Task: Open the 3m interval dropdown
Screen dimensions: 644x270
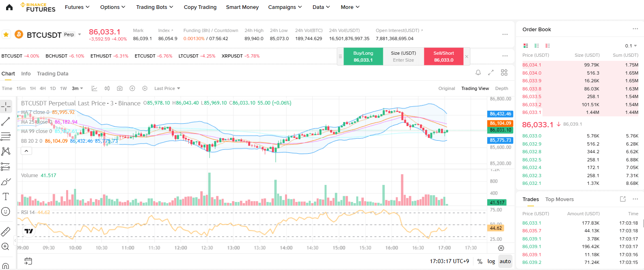Action: click(78, 88)
